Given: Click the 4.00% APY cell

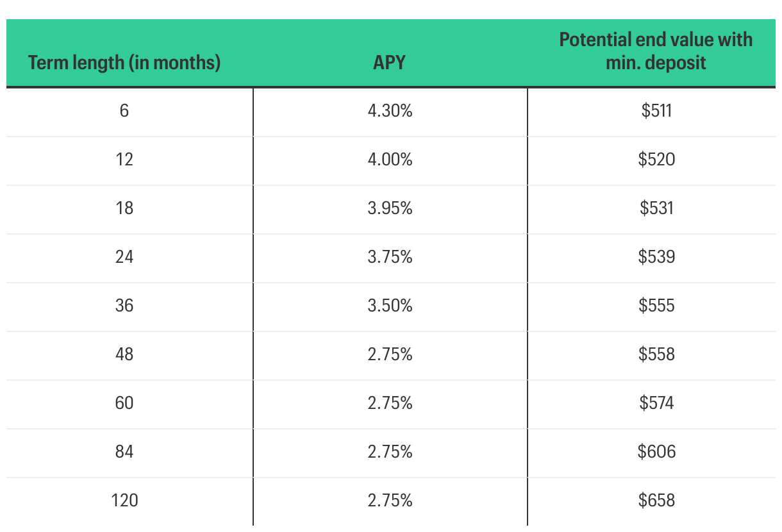Looking at the screenshot, I should [x=390, y=159].
